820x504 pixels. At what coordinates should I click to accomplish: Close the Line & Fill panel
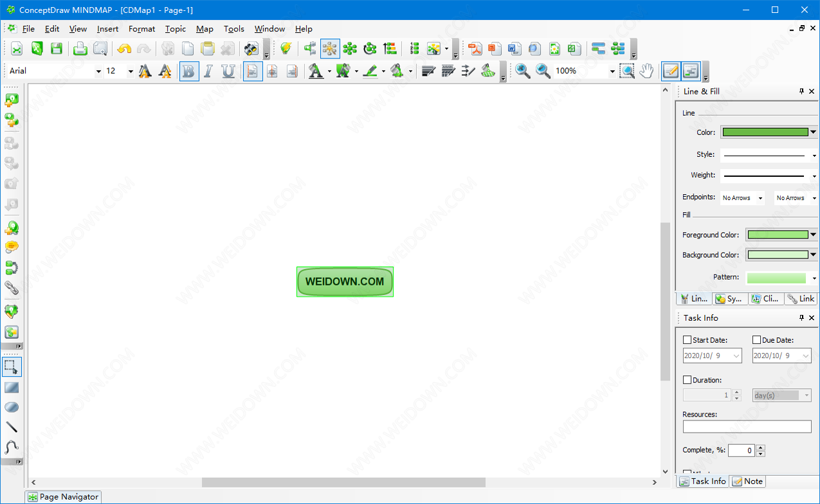point(812,91)
